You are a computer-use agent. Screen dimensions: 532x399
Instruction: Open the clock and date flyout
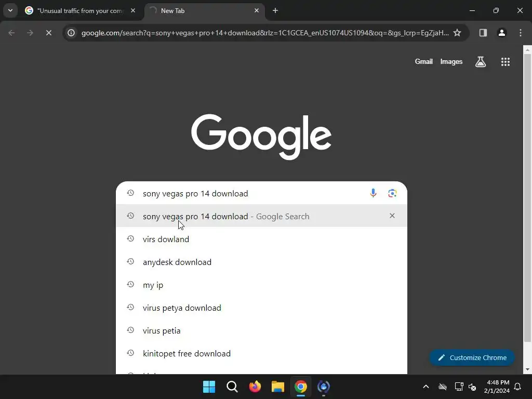(x=496, y=387)
